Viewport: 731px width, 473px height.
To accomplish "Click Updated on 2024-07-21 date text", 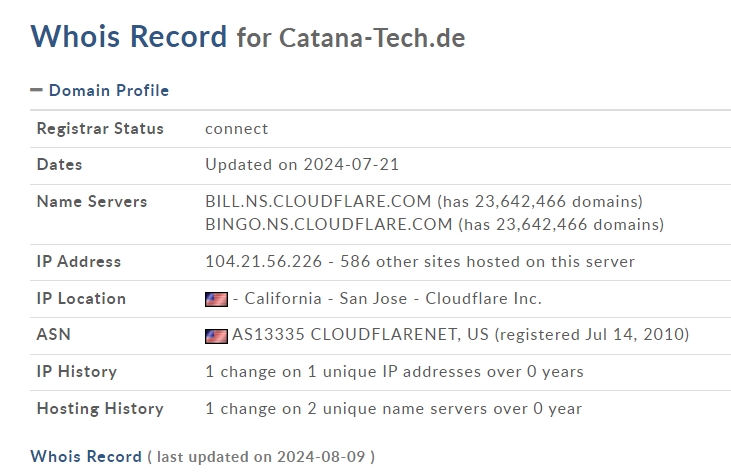I will tap(302, 165).
